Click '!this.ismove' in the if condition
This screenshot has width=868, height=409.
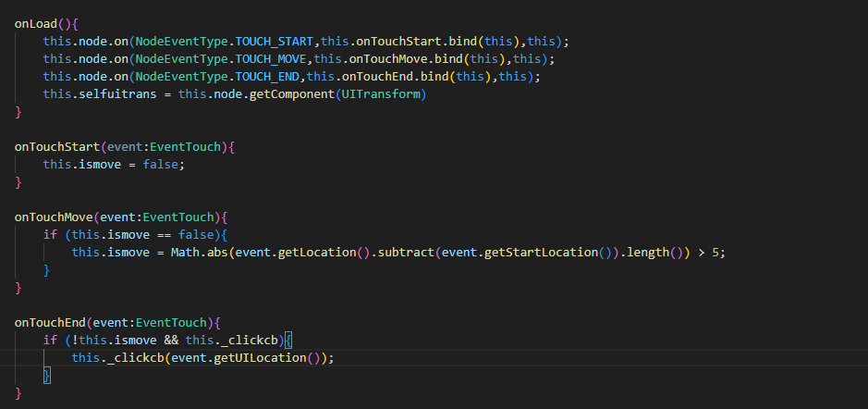pos(114,341)
